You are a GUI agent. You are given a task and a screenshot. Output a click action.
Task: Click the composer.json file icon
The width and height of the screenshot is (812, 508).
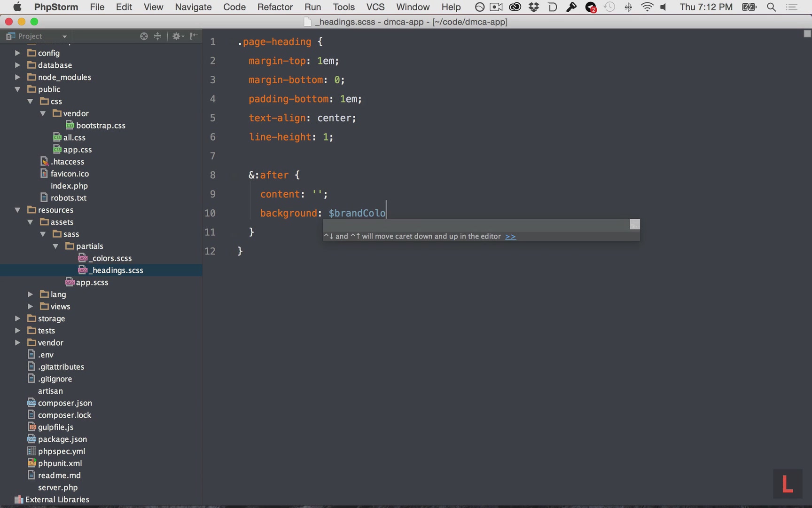pyautogui.click(x=31, y=403)
